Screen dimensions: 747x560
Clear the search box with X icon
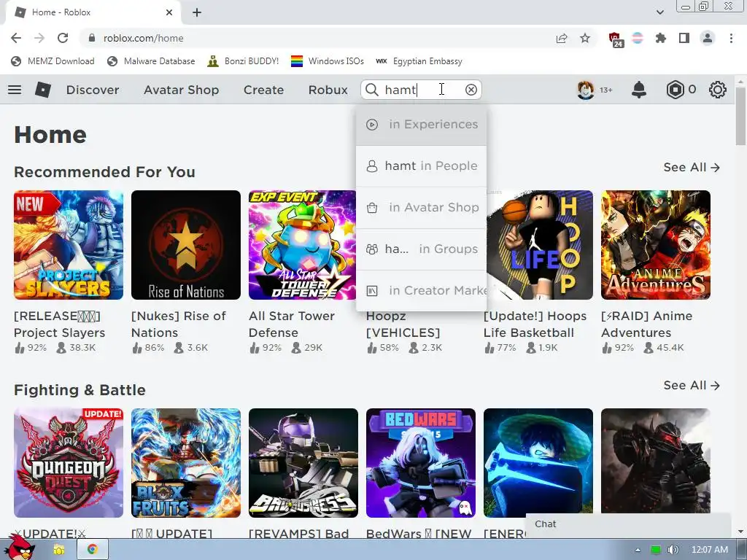point(471,90)
